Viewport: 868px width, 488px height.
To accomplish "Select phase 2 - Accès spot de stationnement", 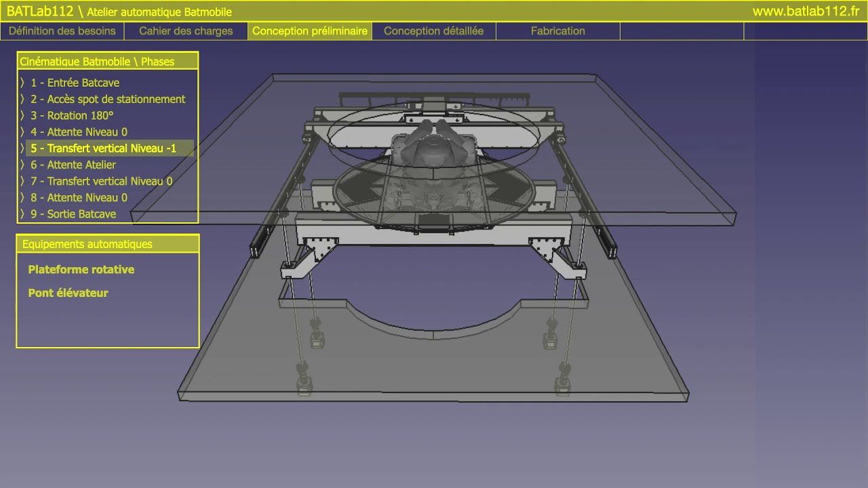I will (x=108, y=99).
